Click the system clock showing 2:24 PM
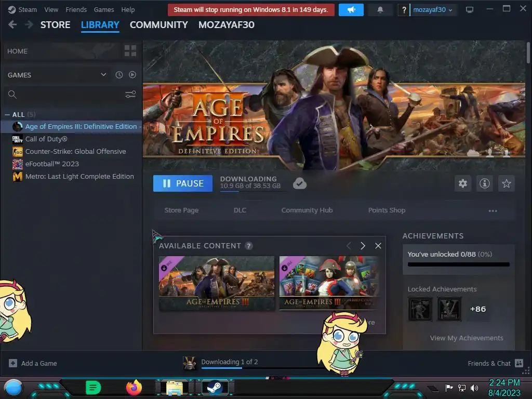 tap(504, 383)
